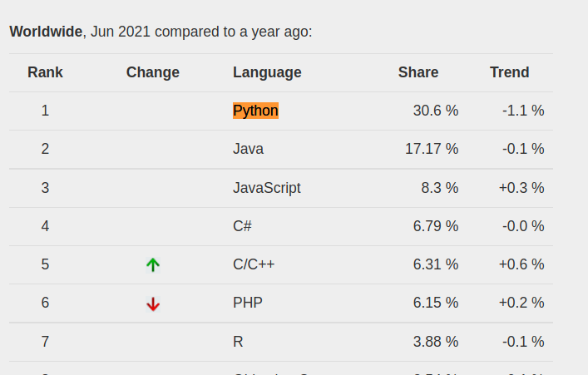This screenshot has width=588, height=375.
Task: Click the C/C++ language name
Action: coord(254,264)
